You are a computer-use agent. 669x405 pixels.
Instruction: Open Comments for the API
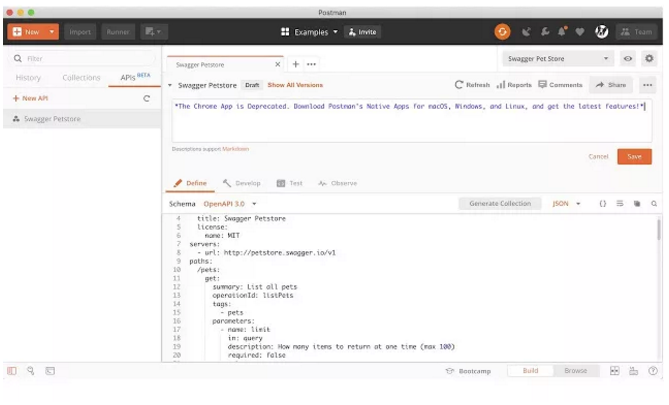click(x=560, y=85)
